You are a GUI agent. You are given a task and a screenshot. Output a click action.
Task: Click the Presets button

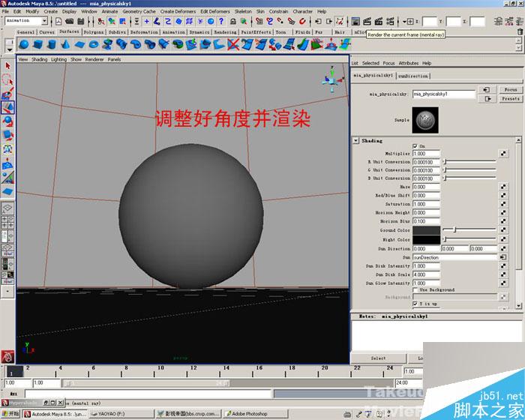point(511,99)
